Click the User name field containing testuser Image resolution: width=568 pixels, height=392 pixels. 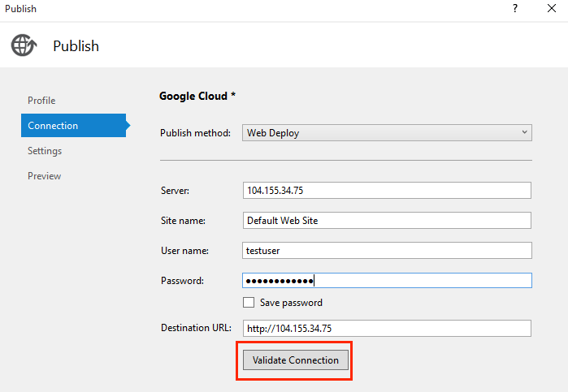387,251
